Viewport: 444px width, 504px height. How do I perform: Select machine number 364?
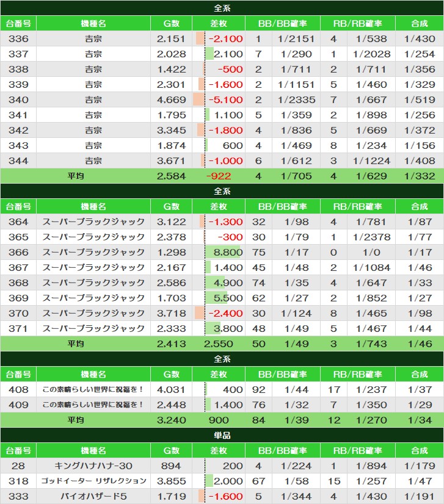coord(18,221)
